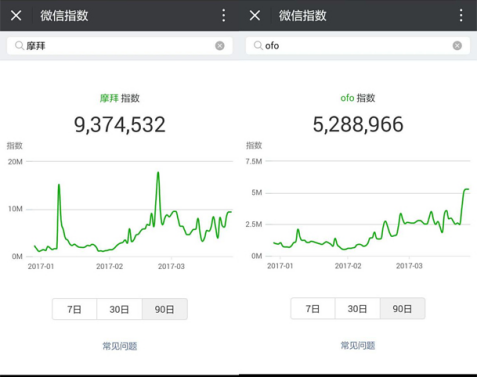Clear the ofo search field
Image resolution: width=477 pixels, height=377 pixels.
[457, 46]
